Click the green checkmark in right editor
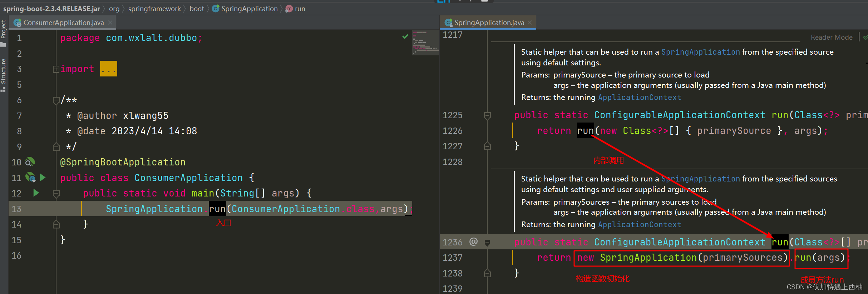868x294 pixels. tap(865, 37)
